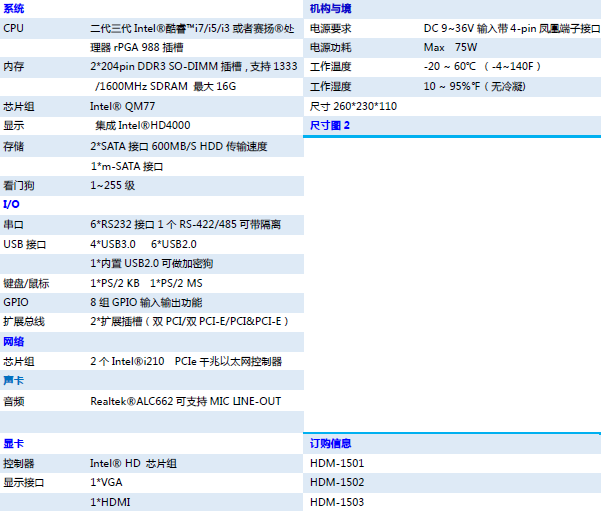Screen dimensions: 601x511
Task: Click the 6*USB2.0 text
Action: pyautogui.click(x=174, y=244)
